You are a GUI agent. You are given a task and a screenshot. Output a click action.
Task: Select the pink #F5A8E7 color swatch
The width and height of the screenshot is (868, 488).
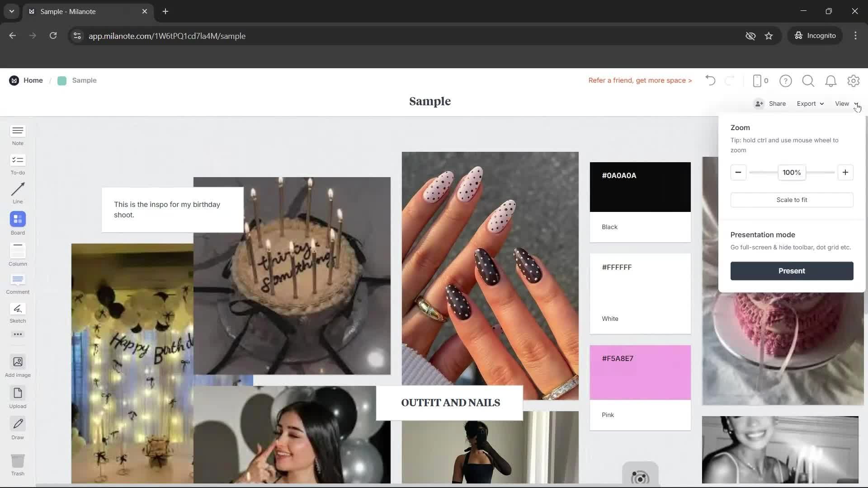click(x=640, y=372)
